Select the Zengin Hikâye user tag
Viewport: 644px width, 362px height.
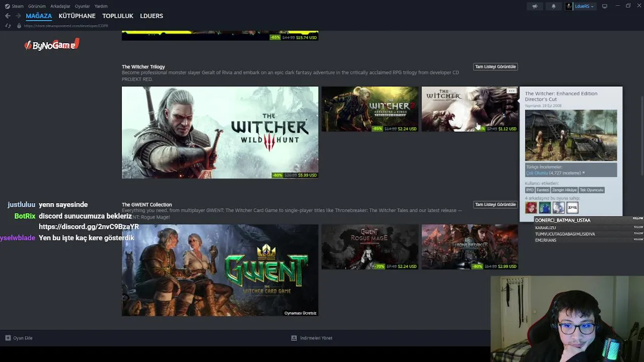(565, 190)
